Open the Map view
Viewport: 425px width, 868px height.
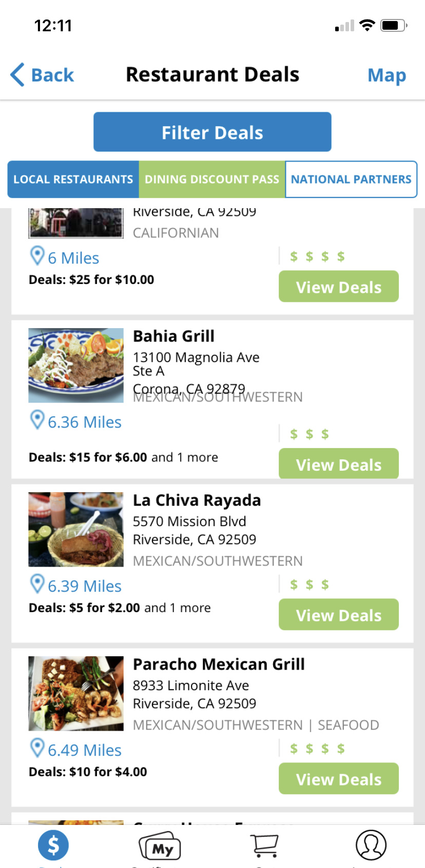pos(387,75)
